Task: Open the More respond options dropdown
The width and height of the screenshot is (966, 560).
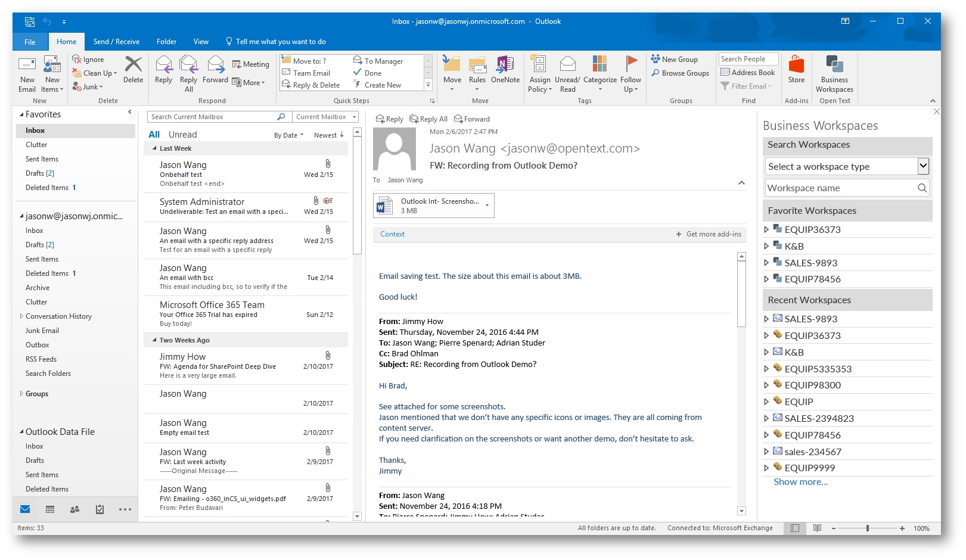Action: (x=249, y=83)
